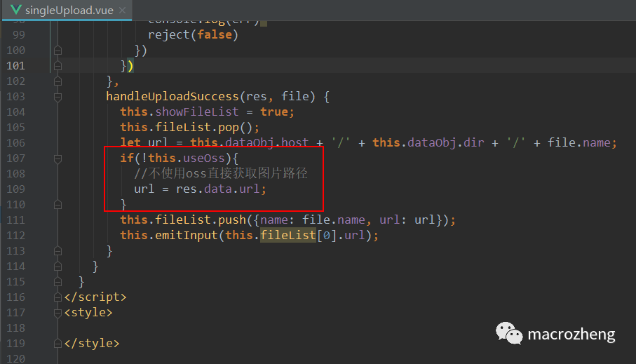This screenshot has height=364, width=636.
Task: Toggle fold marker beside closing script tag
Action: 57,297
